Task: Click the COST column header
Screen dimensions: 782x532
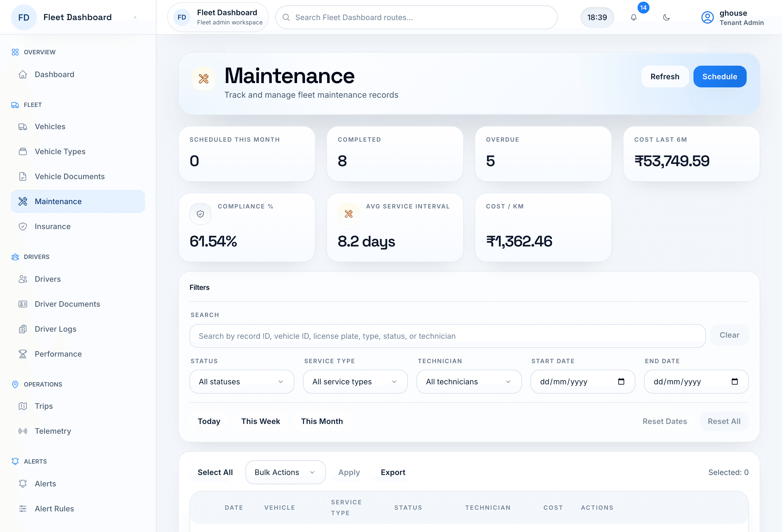Action: point(553,508)
